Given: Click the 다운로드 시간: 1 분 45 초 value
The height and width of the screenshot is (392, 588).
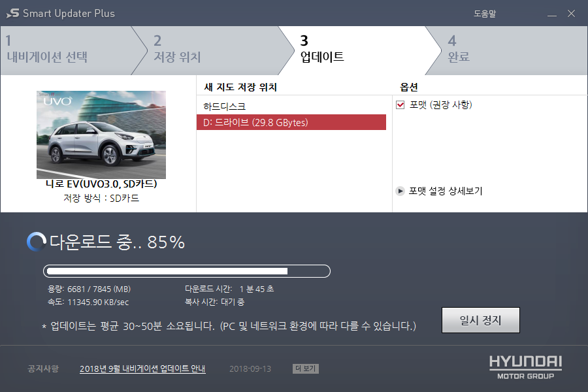Looking at the screenshot, I should pos(229,289).
